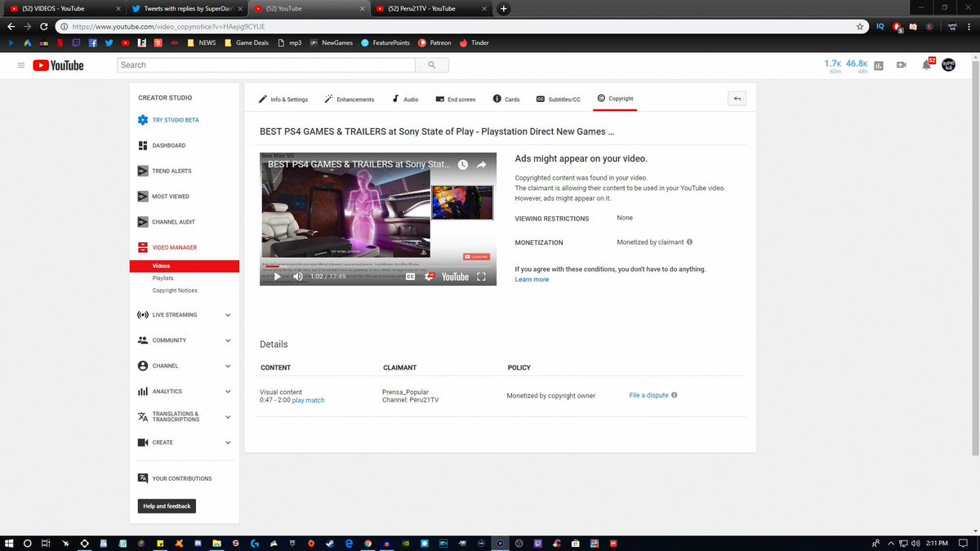Open Windows Start menu

[x=10, y=543]
